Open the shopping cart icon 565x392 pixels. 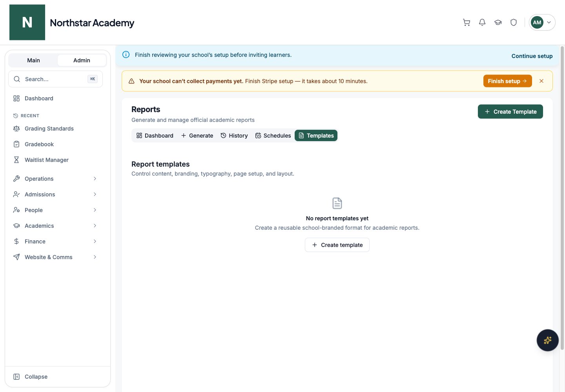click(x=467, y=22)
